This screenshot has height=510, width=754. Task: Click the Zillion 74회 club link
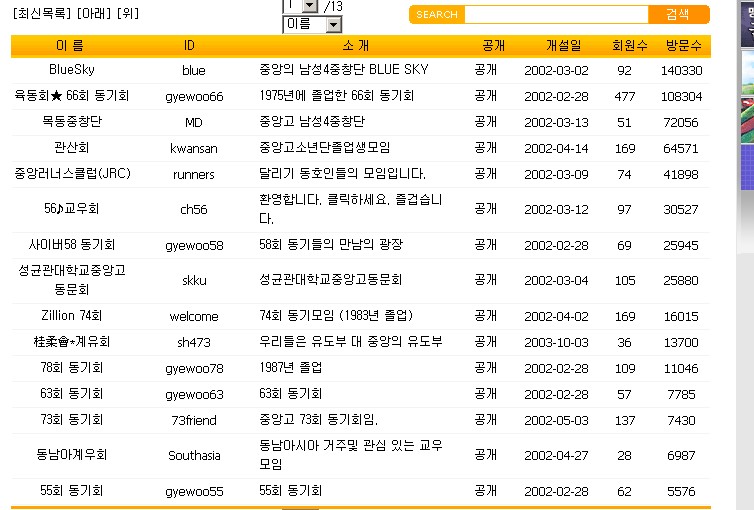point(70,316)
